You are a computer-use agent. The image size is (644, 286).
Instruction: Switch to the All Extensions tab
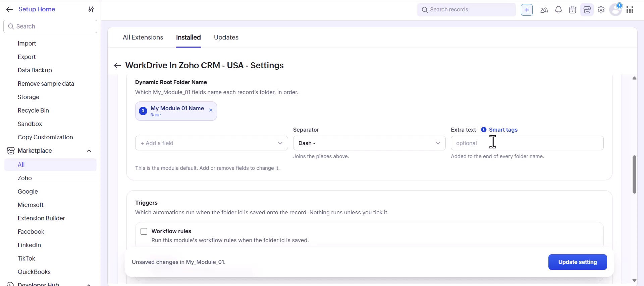(143, 38)
